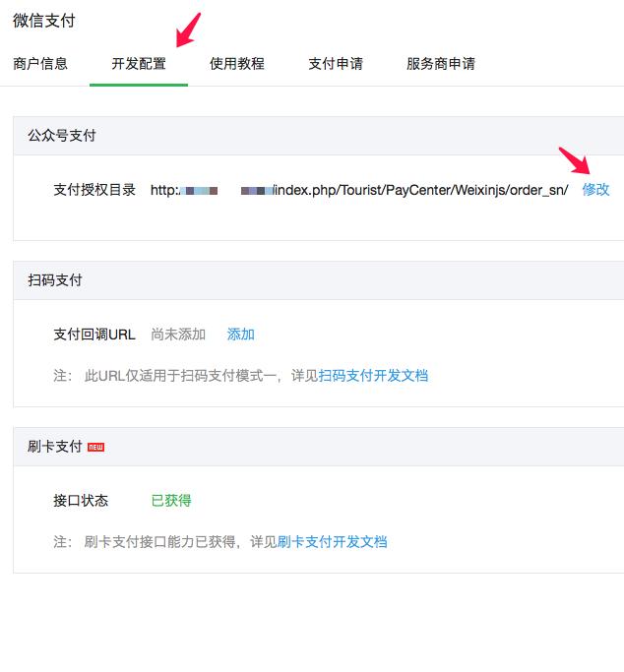Click the 刷卡支付 section header text
This screenshot has width=624, height=672.
(x=55, y=447)
